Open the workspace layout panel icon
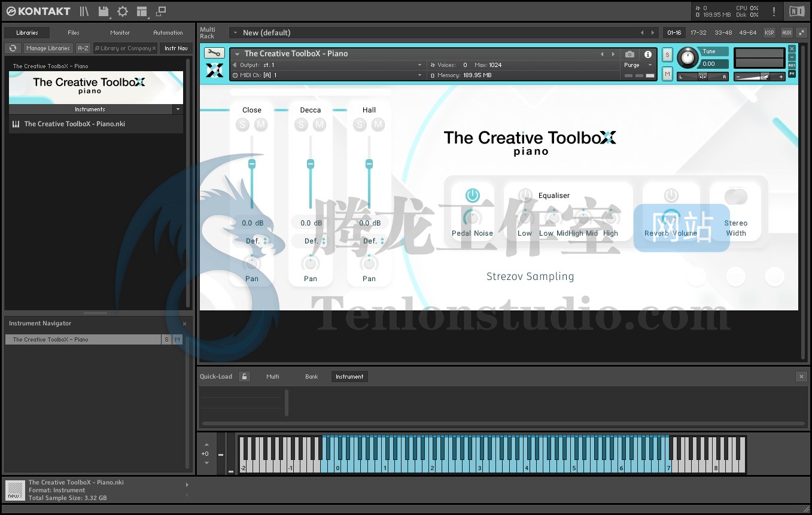The width and height of the screenshot is (812, 515). click(x=142, y=11)
